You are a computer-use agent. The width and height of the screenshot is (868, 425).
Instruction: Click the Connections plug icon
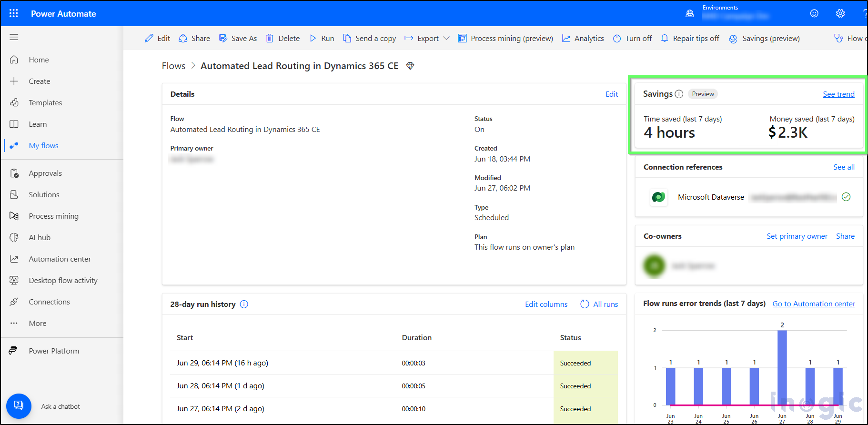tap(14, 302)
